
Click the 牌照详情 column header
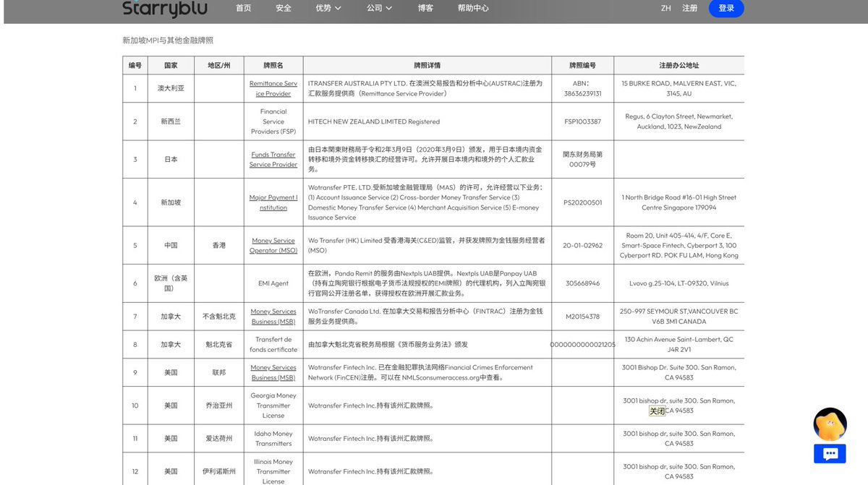[427, 65]
